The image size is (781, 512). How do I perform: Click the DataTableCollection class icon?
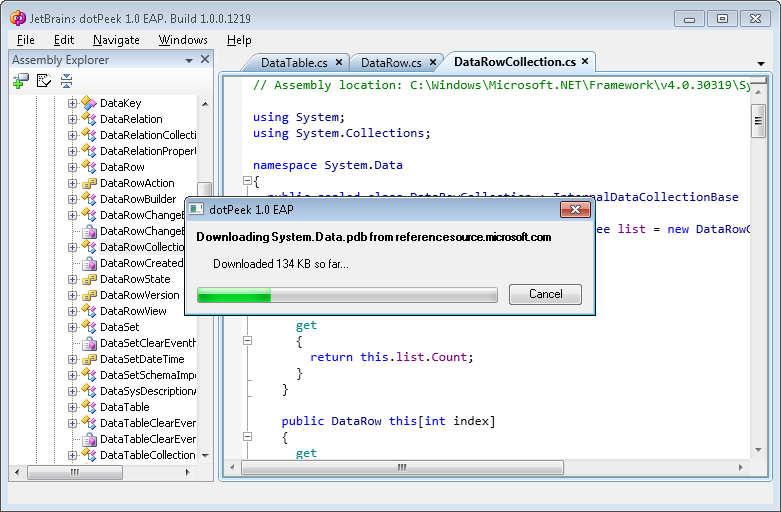click(89, 455)
